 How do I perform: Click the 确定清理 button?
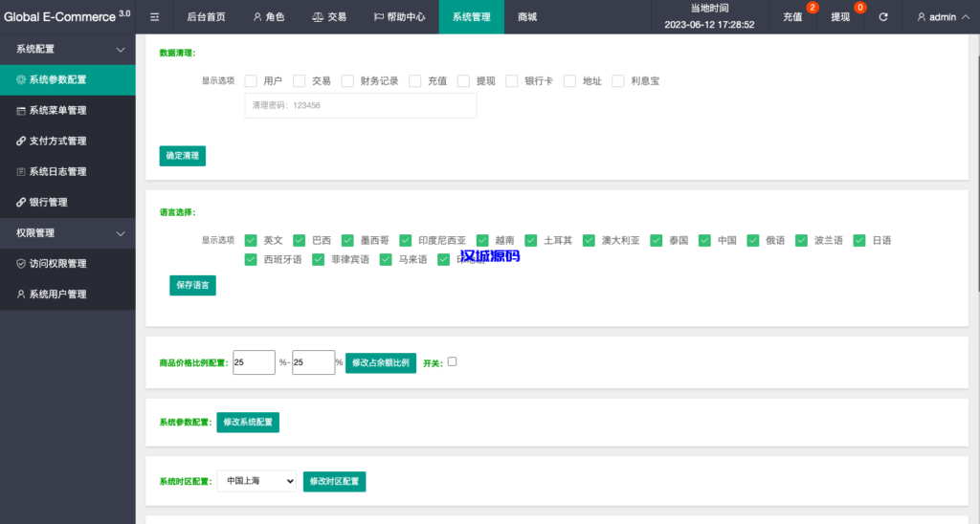[x=183, y=156]
